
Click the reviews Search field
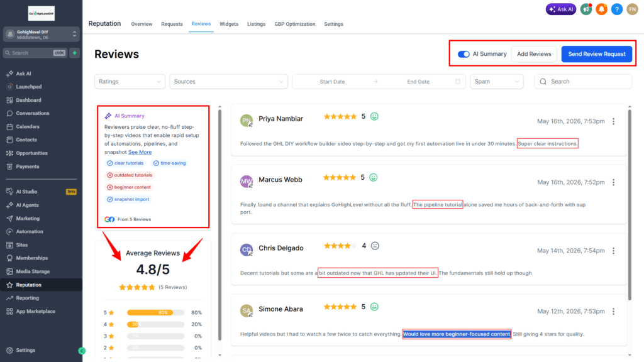coord(583,82)
